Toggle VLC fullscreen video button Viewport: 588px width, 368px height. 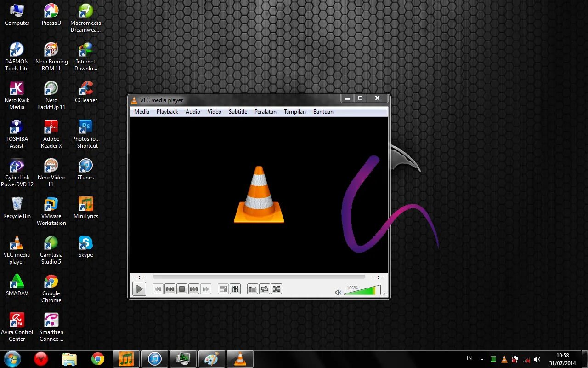(x=223, y=289)
